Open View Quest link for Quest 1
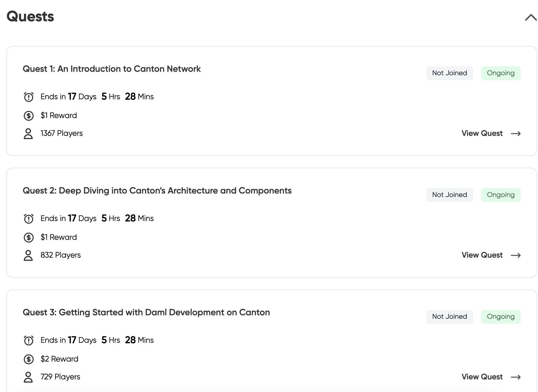 491,133
